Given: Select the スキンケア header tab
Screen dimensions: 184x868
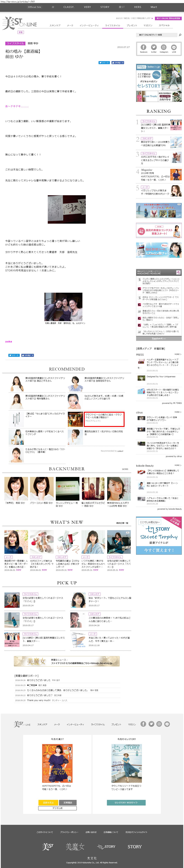Looking at the screenshot, I should coord(55,26).
